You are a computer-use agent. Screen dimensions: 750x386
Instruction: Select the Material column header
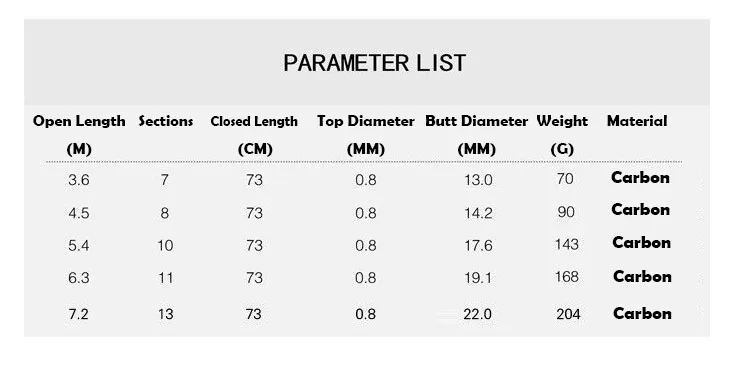(637, 121)
